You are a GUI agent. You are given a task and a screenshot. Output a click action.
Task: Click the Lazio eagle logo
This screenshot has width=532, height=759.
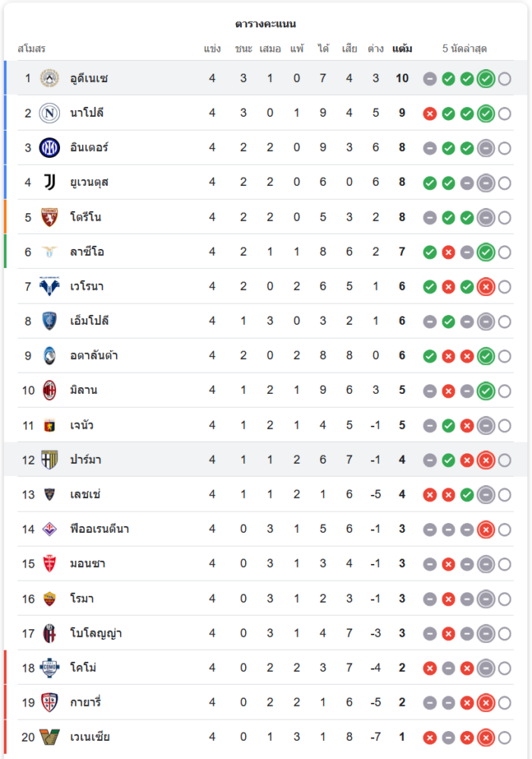pyautogui.click(x=49, y=252)
